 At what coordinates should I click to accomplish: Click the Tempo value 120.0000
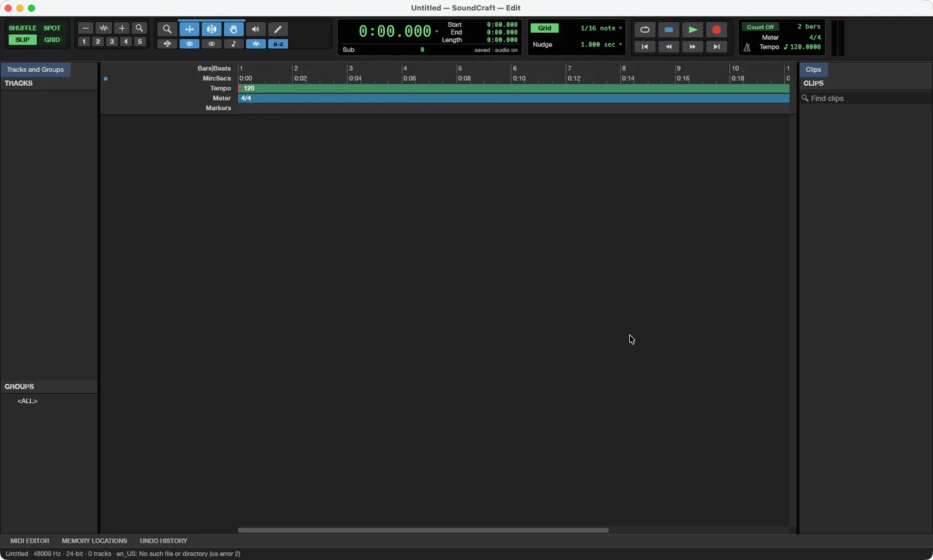click(x=805, y=47)
